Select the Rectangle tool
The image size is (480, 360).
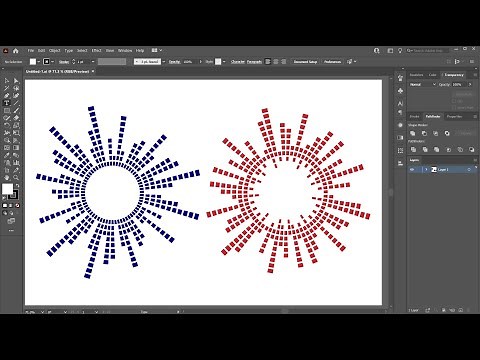coord(7,111)
